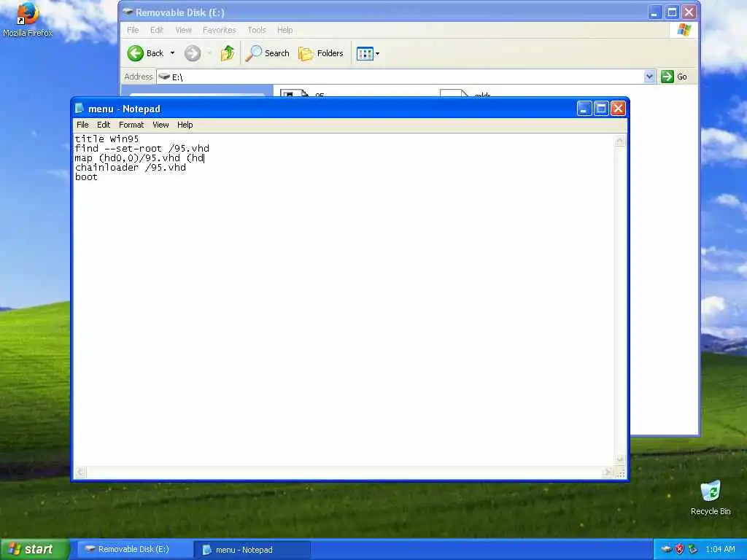The width and height of the screenshot is (747, 560).
Task: Toggle the Folders pane button
Action: click(321, 53)
